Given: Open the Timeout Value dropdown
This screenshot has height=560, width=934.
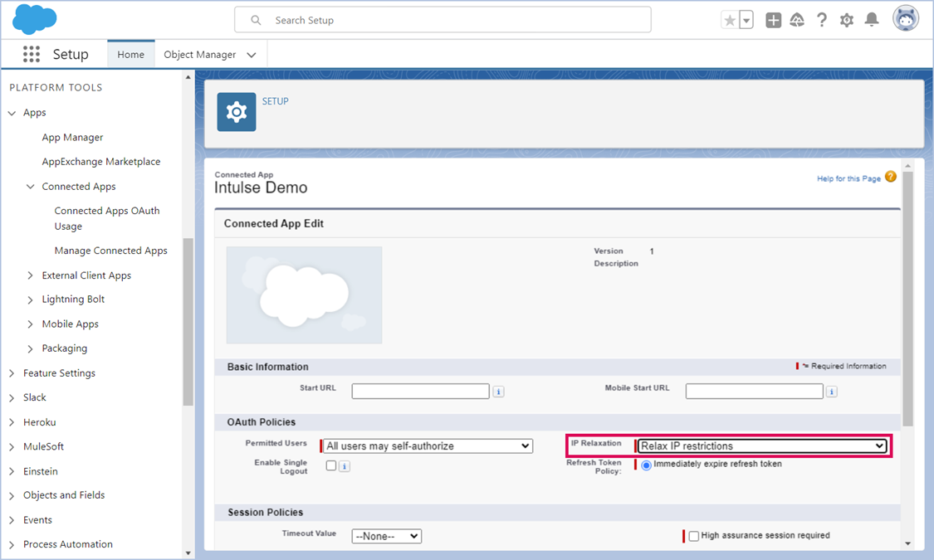Looking at the screenshot, I should (x=387, y=536).
